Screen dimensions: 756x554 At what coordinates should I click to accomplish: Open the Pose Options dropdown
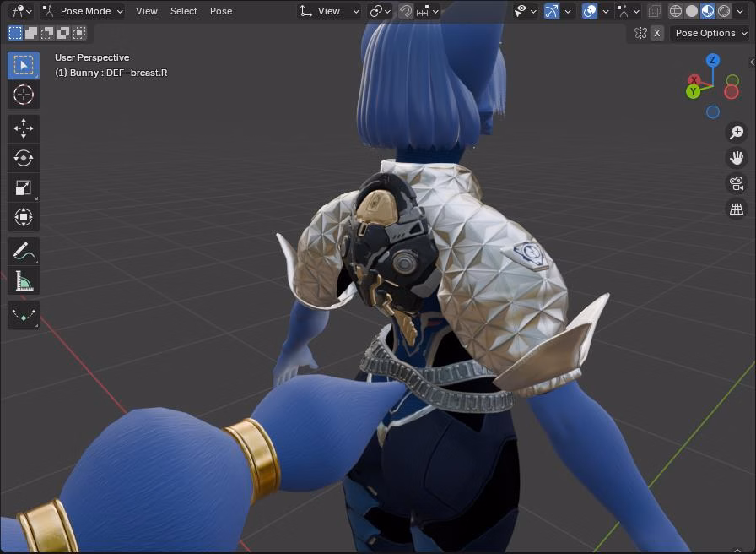tap(710, 33)
